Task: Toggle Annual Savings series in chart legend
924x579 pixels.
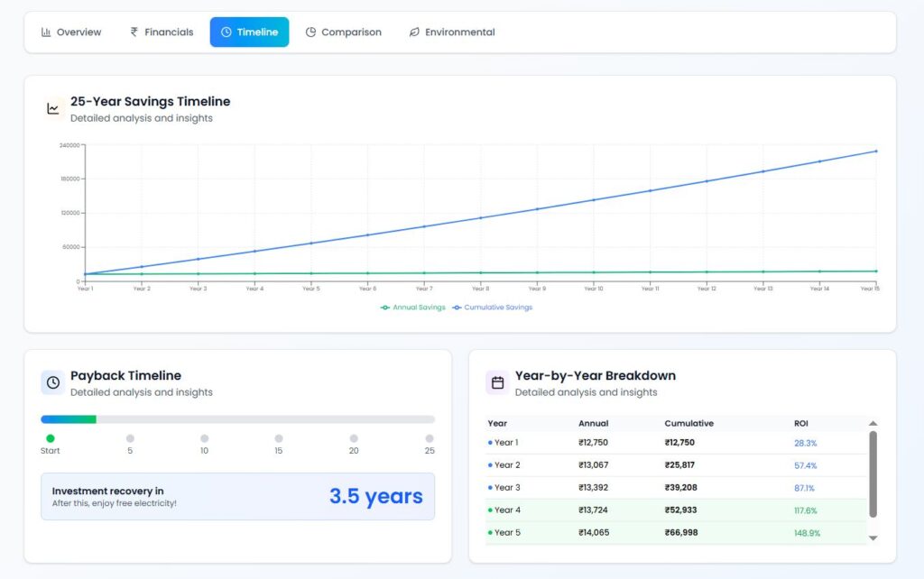Action: tap(413, 308)
